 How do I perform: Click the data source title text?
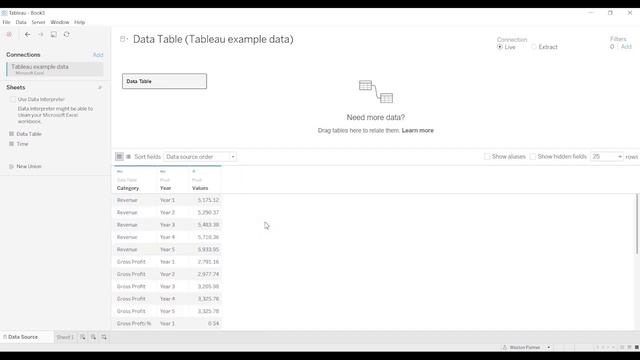tap(213, 39)
